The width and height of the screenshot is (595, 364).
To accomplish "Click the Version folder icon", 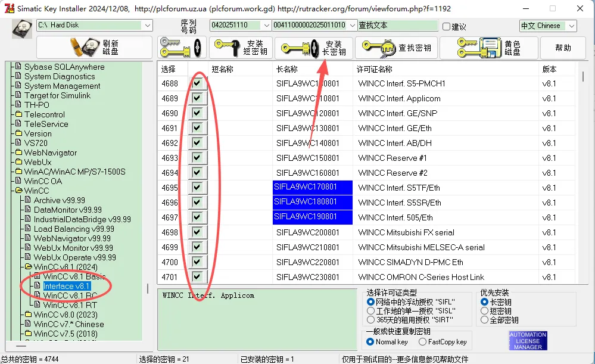I will click(x=18, y=133).
